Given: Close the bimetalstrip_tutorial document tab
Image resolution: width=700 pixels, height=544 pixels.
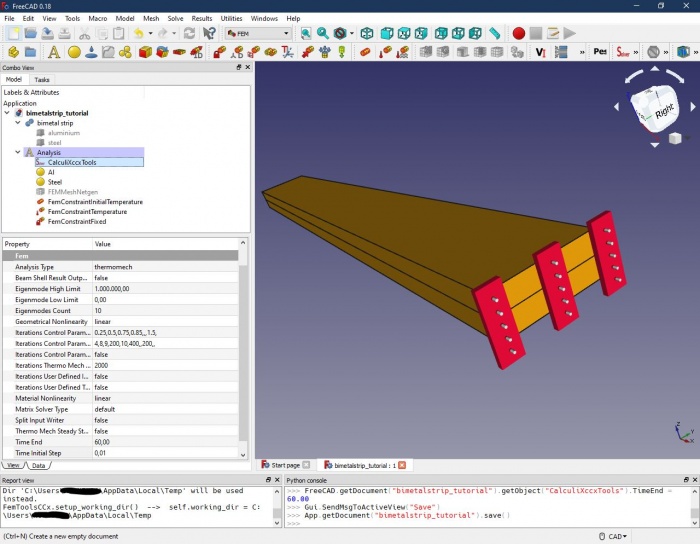Looking at the screenshot, I should coord(402,465).
